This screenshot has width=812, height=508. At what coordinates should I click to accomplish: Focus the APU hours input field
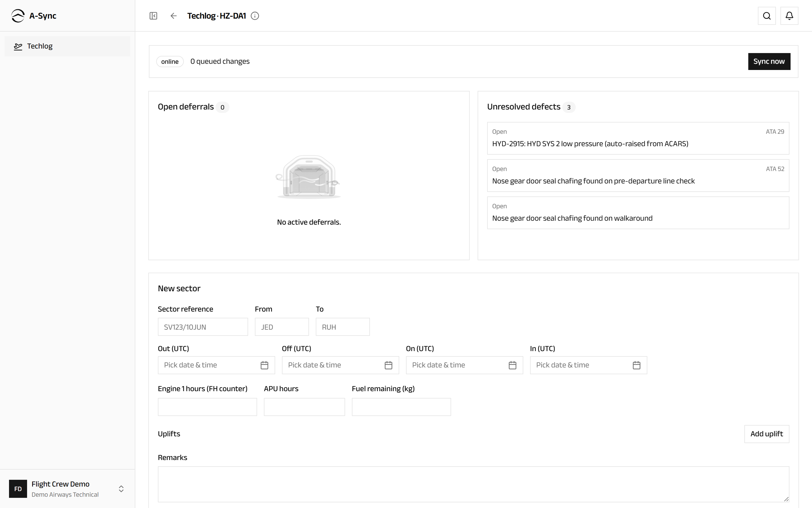304,407
